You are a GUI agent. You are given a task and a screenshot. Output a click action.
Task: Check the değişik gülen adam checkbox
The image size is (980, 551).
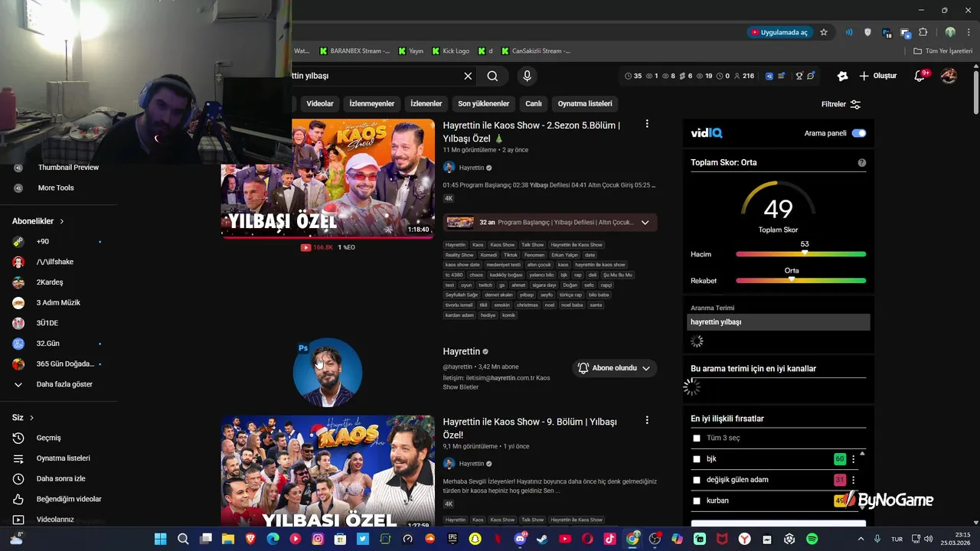(x=697, y=480)
